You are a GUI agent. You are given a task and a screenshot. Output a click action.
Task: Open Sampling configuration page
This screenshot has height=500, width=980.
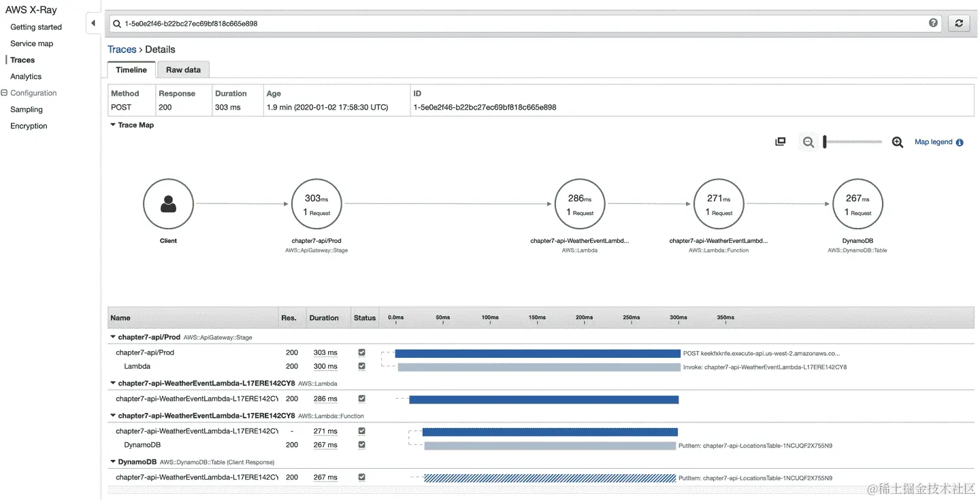tap(27, 110)
